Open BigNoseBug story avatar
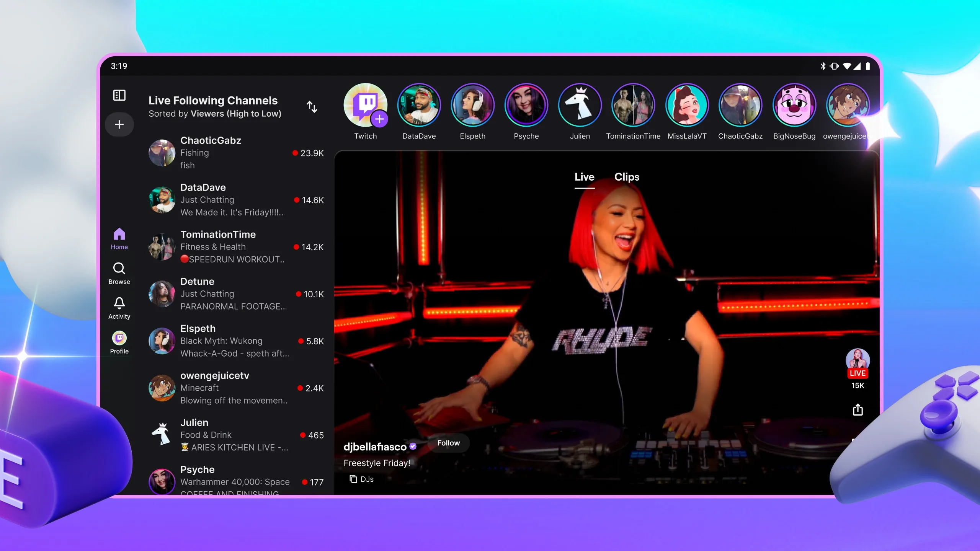The width and height of the screenshot is (980, 551). click(x=794, y=105)
